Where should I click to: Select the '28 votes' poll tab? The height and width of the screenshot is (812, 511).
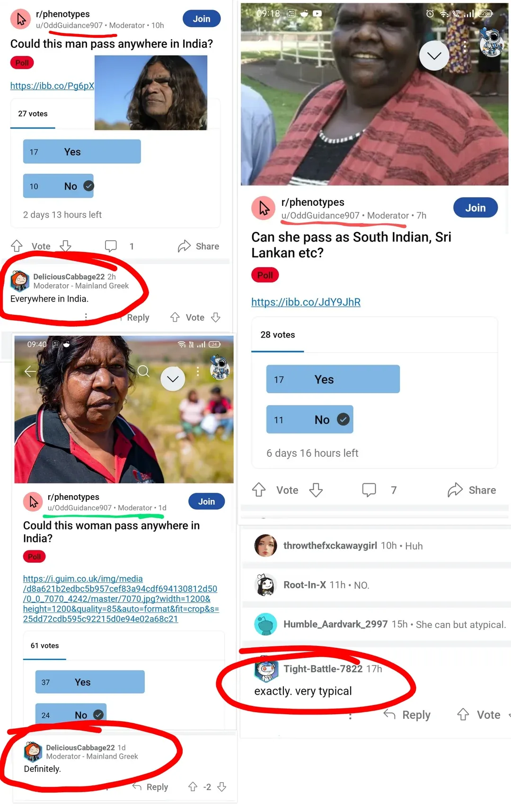pyautogui.click(x=278, y=335)
